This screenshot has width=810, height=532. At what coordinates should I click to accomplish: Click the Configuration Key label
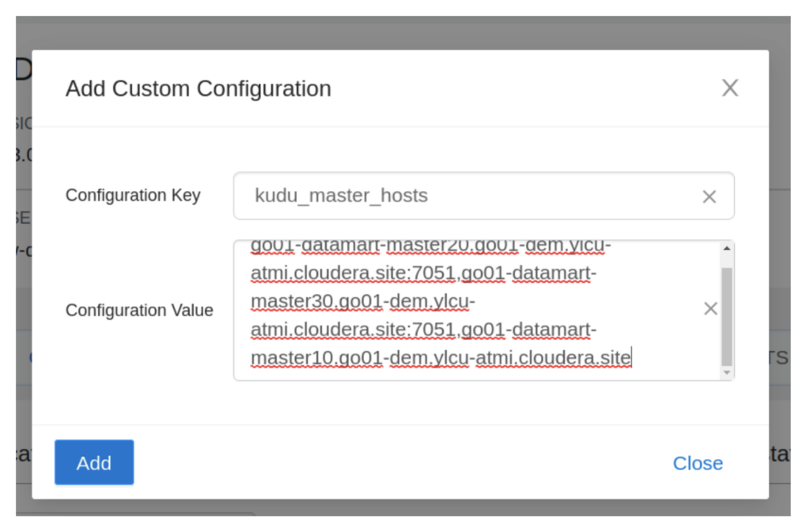(132, 195)
